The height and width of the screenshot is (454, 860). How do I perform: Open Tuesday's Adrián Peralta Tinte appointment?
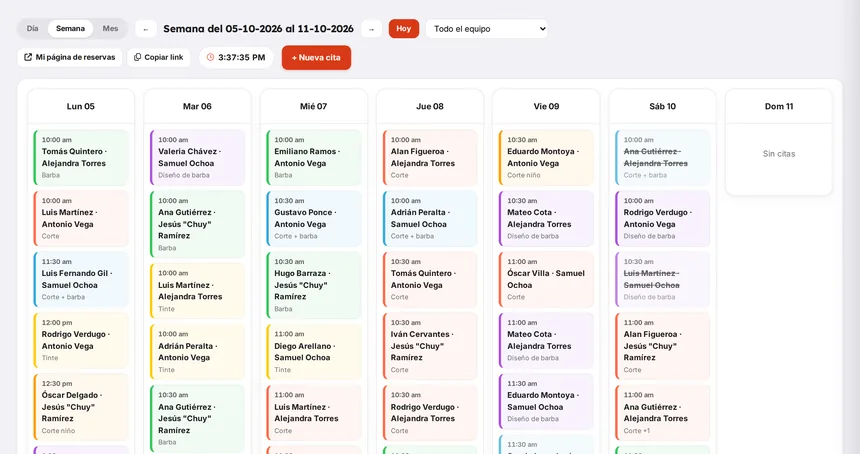pyautogui.click(x=197, y=351)
